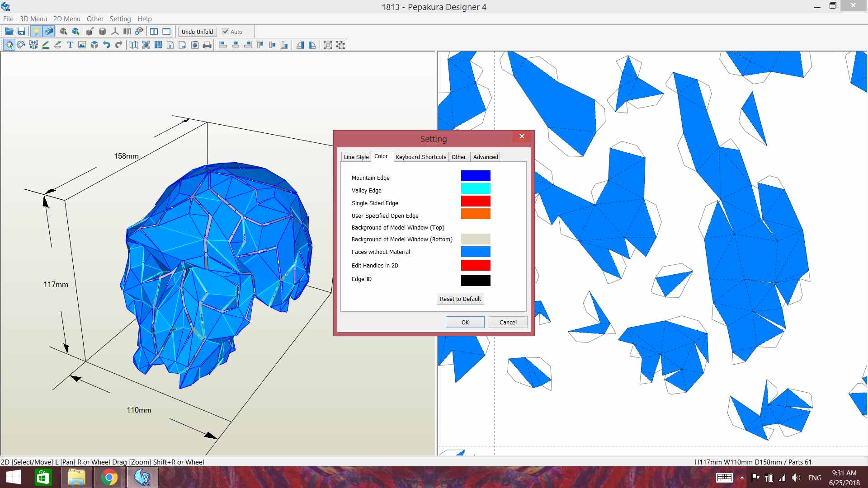This screenshot has width=868, height=488.
Task: Click the 3D model image cube icon
Action: tap(94, 45)
